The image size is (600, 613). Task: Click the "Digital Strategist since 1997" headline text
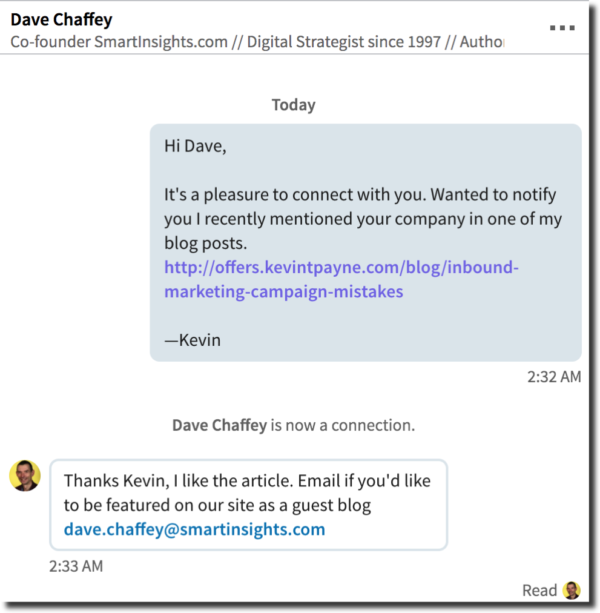341,42
